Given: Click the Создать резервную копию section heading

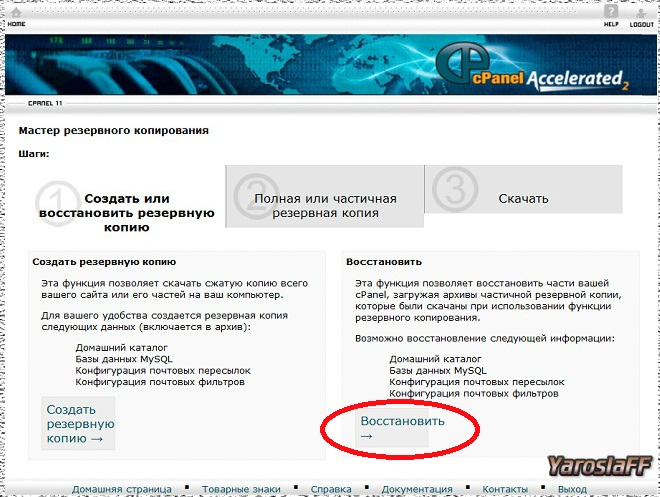Looking at the screenshot, I should coord(104,262).
